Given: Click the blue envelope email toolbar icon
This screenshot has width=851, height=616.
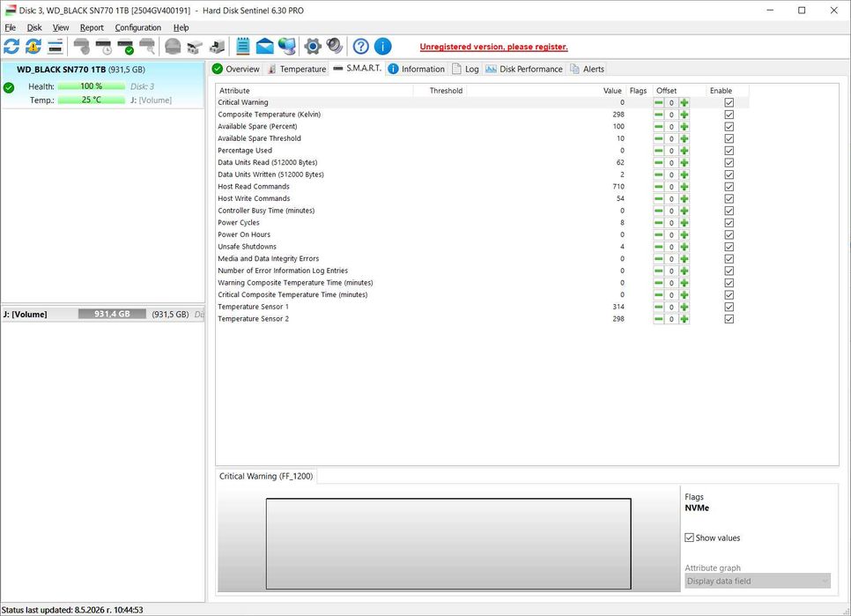Looking at the screenshot, I should click(265, 47).
